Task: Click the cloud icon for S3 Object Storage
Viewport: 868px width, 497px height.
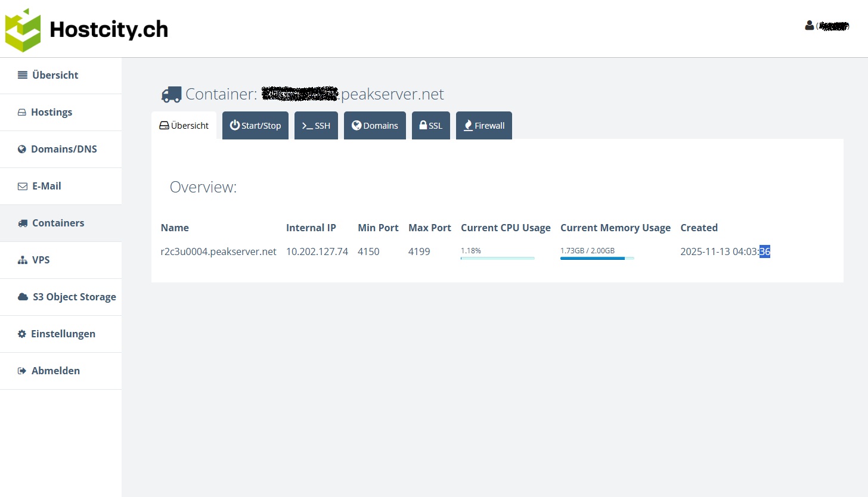Action: pyautogui.click(x=23, y=297)
